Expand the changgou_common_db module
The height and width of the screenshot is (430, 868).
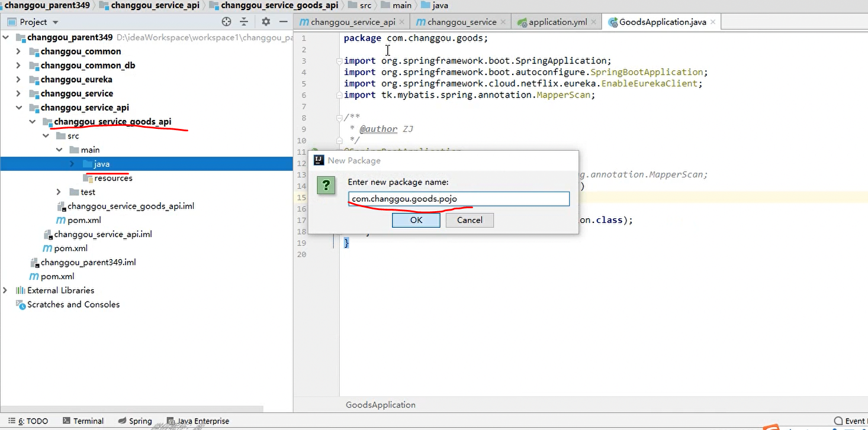tap(18, 66)
